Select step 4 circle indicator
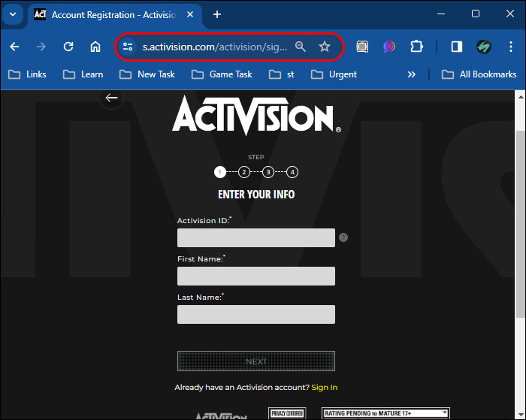The width and height of the screenshot is (526, 420). [292, 172]
